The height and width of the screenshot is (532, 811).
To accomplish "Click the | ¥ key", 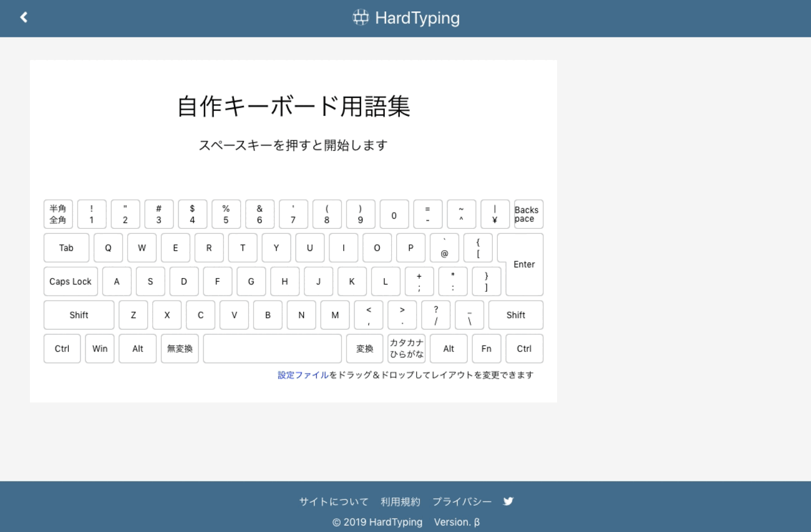I will pos(495,215).
